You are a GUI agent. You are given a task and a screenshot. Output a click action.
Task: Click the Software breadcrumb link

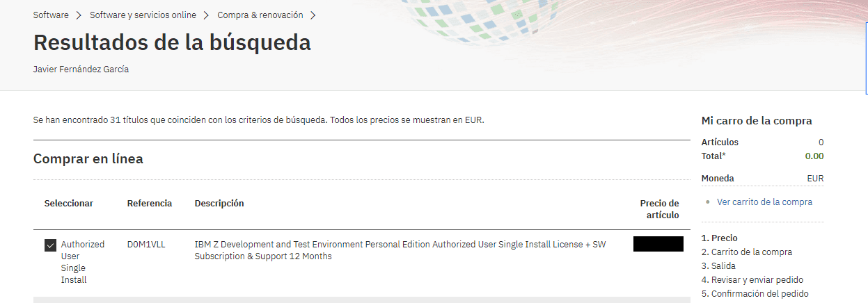click(x=51, y=15)
